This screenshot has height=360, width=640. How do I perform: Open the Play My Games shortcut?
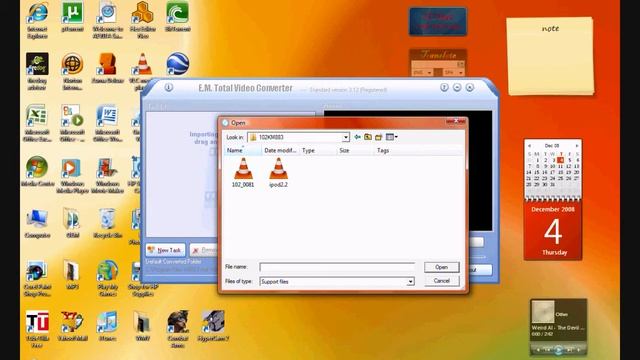coord(107,278)
